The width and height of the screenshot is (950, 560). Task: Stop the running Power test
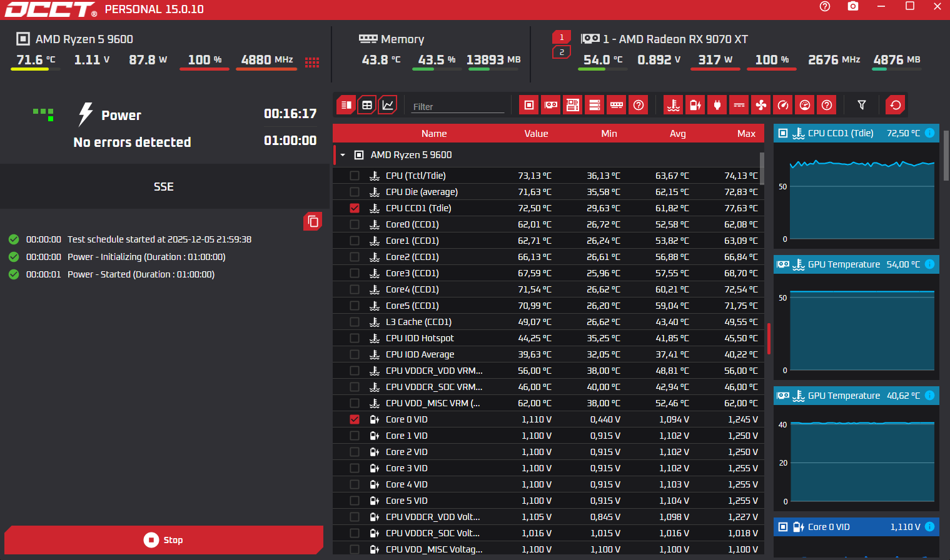164,540
